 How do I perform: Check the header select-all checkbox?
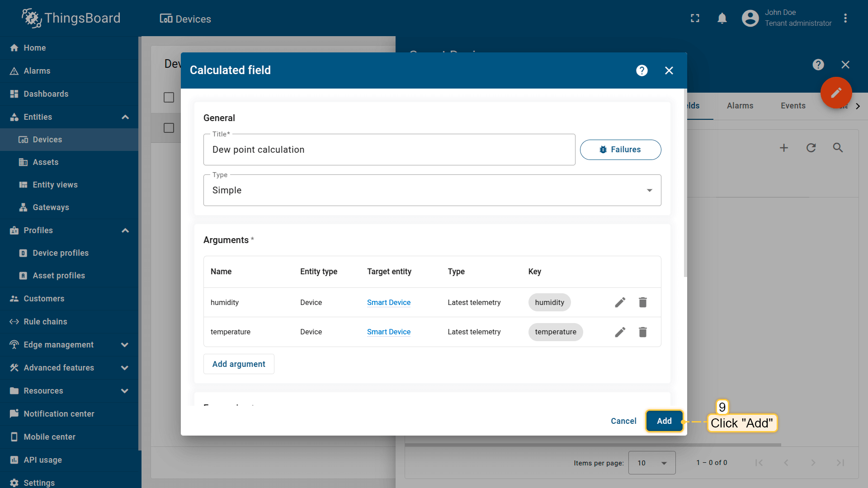(x=169, y=98)
